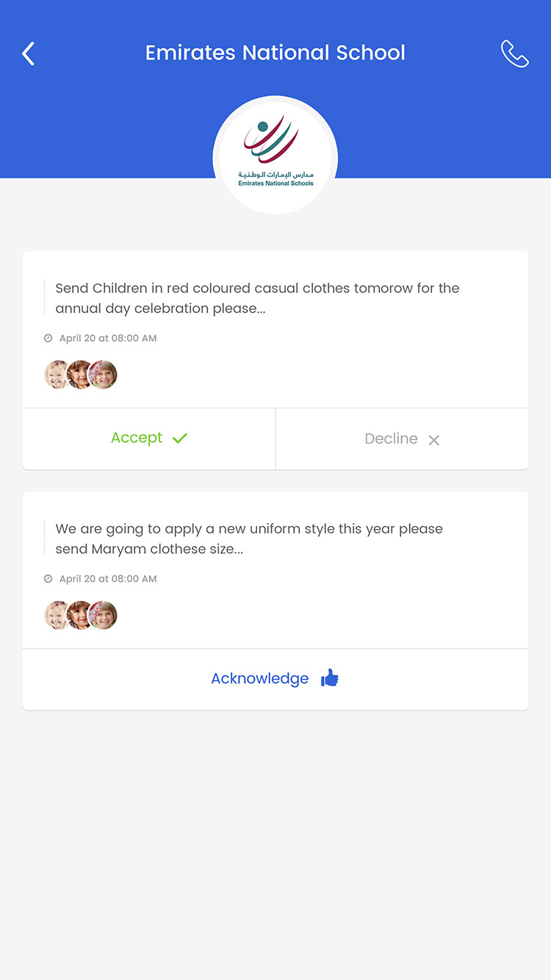551x980 pixels.
Task: Open third child avatar in annual day card
Action: 103,375
